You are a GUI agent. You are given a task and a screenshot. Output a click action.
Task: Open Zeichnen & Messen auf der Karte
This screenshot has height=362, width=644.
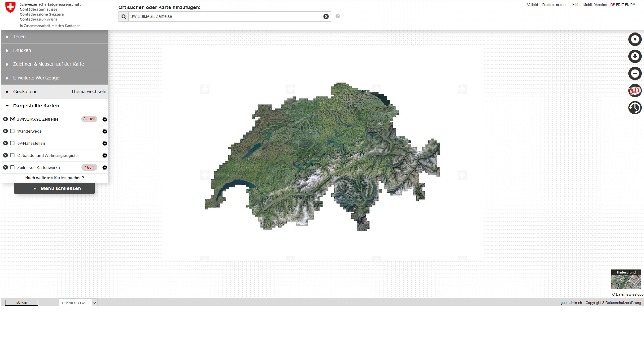point(48,64)
